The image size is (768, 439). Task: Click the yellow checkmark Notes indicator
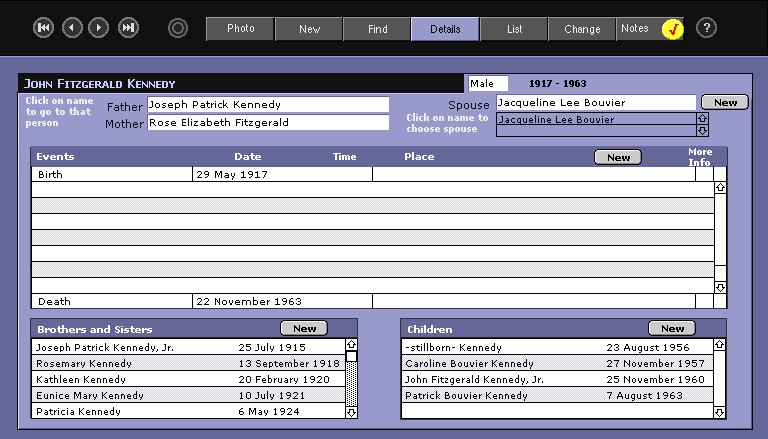point(673,29)
